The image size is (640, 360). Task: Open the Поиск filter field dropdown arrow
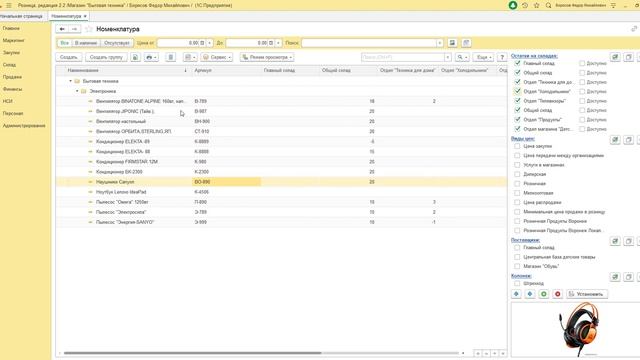tap(440, 43)
